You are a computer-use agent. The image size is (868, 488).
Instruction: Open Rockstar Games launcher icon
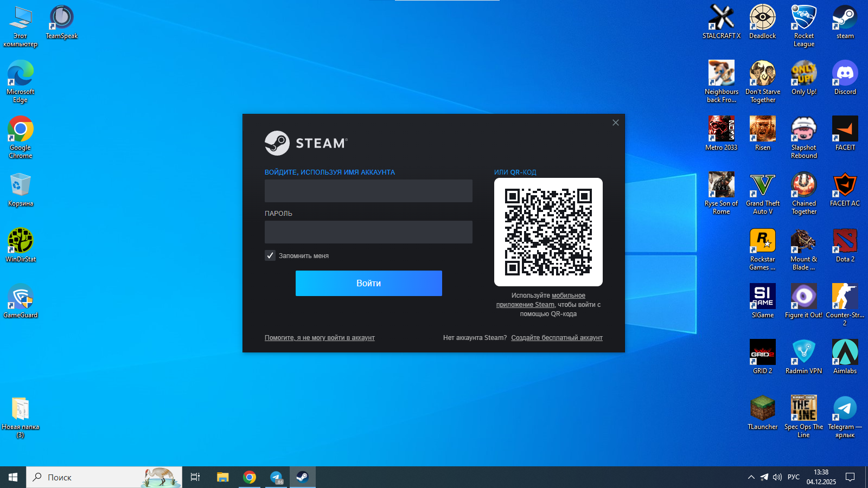tap(763, 249)
